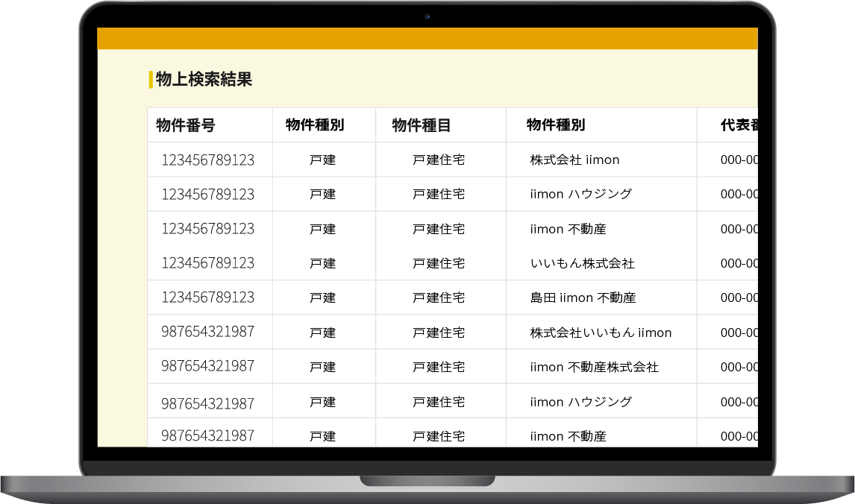The height and width of the screenshot is (504, 855).
Task: Select いいもん株式会社 in the table
Action: [x=582, y=263]
